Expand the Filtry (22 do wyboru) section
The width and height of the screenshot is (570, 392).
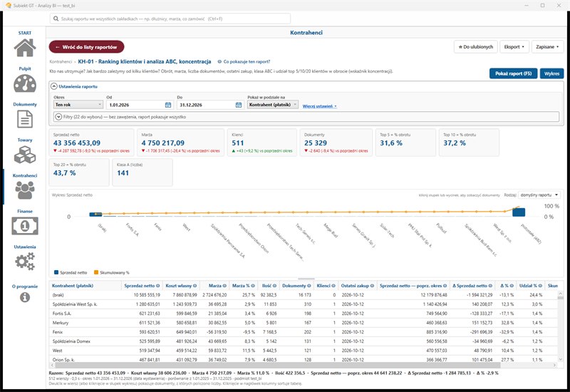point(58,117)
